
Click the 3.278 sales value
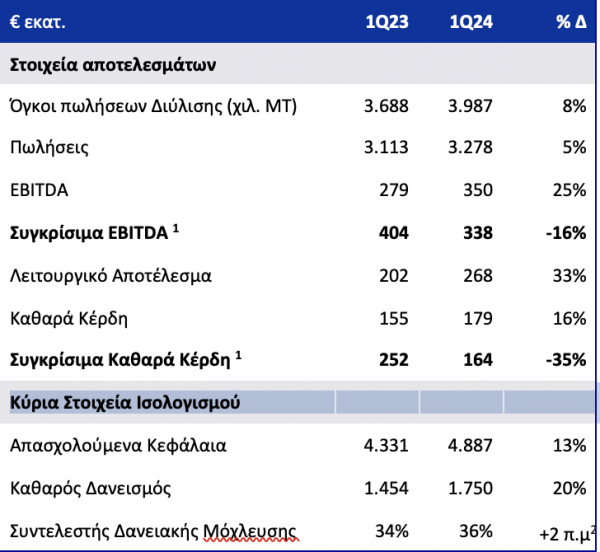[470, 147]
